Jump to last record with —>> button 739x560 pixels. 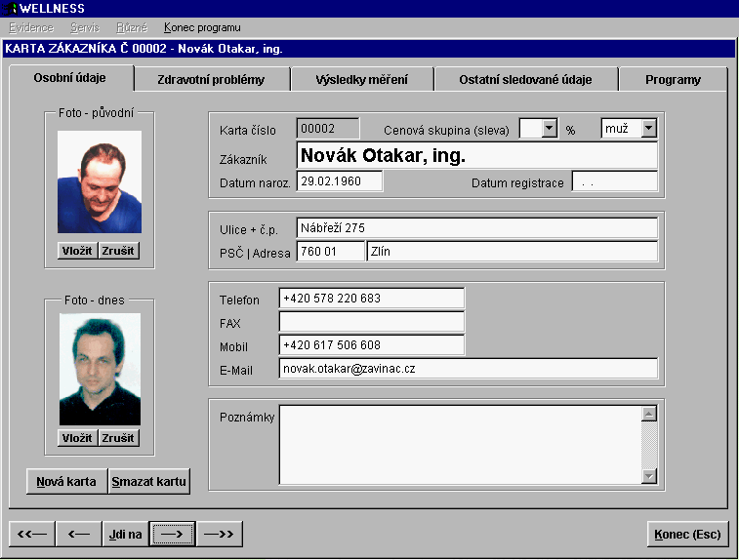pos(219,534)
